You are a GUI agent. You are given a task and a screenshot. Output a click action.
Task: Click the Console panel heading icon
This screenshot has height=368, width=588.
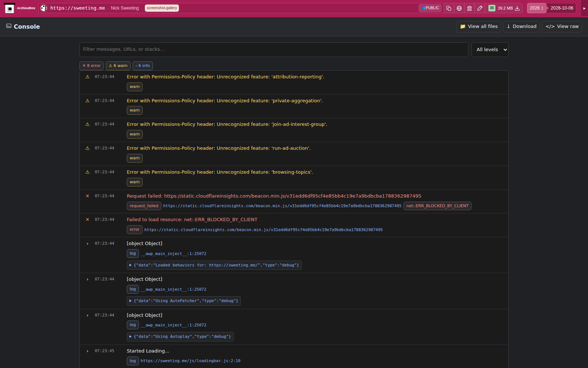9,26
